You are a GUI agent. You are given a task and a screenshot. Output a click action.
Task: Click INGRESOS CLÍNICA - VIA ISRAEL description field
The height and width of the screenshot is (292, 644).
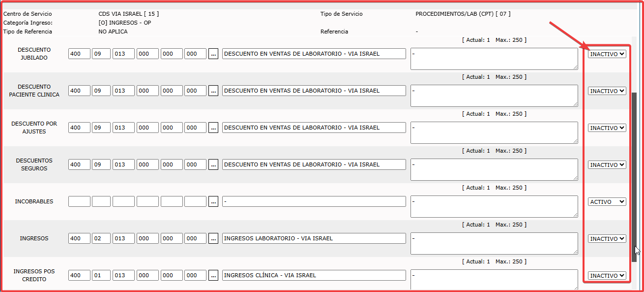click(314, 275)
